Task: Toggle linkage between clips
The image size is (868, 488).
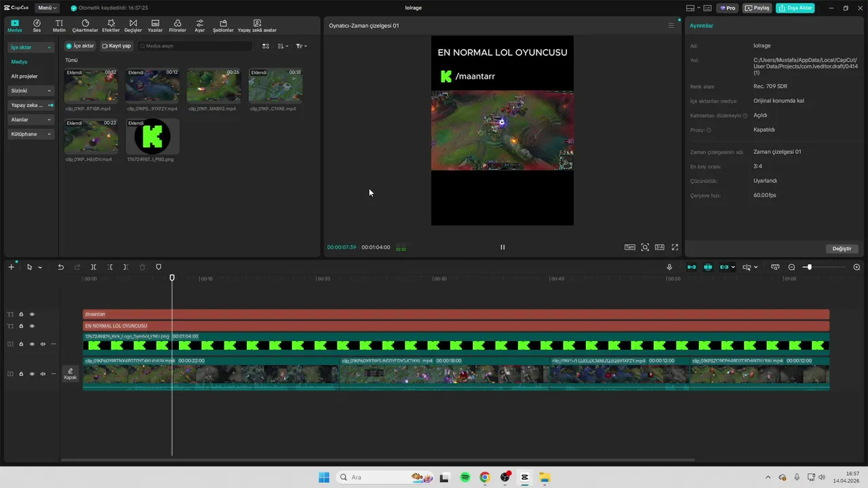Action: click(x=724, y=267)
